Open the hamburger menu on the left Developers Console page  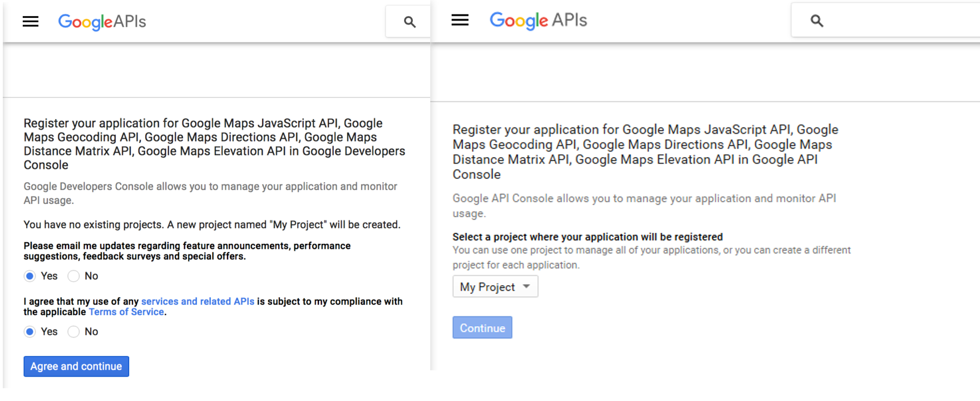pyautogui.click(x=31, y=22)
